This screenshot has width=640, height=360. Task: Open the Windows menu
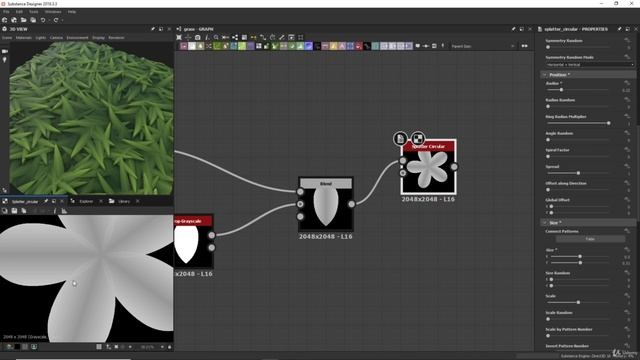[53, 12]
